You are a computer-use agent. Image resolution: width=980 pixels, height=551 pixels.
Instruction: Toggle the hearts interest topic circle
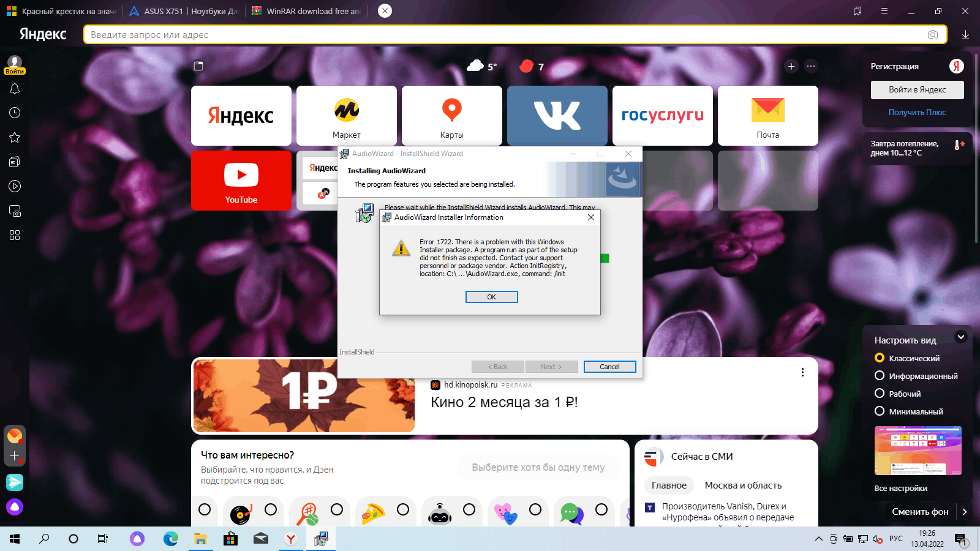tap(535, 509)
